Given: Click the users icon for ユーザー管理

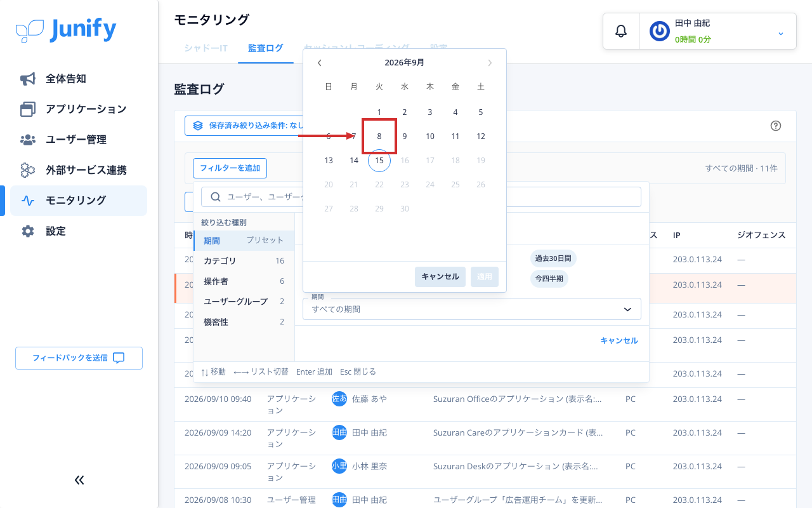Looking at the screenshot, I should click(28, 140).
